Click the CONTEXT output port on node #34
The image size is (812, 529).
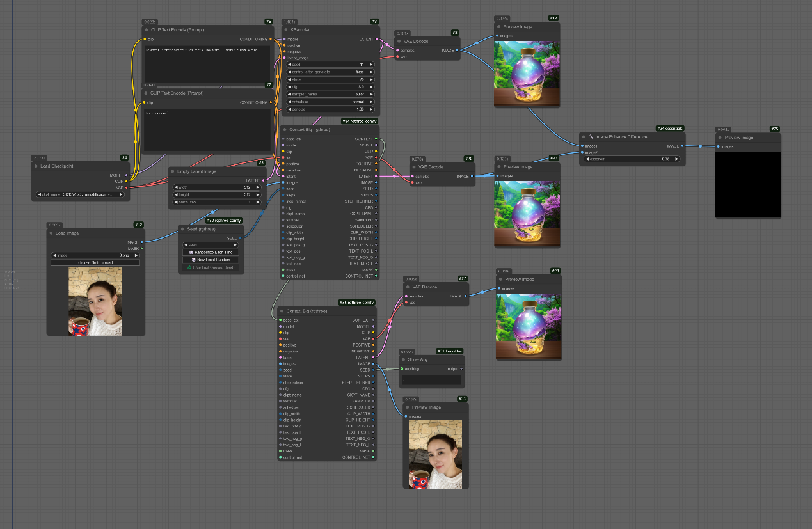coord(376,139)
